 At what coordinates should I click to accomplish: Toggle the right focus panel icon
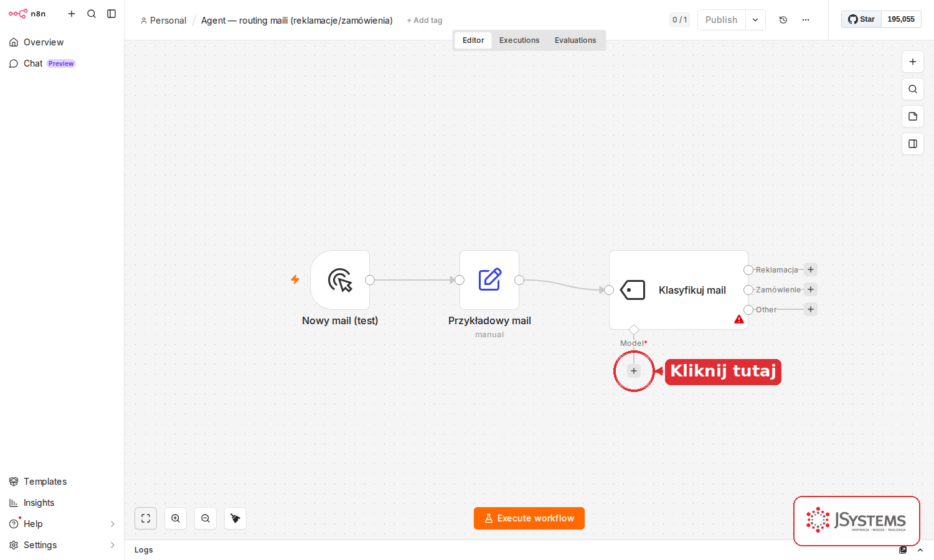(913, 144)
